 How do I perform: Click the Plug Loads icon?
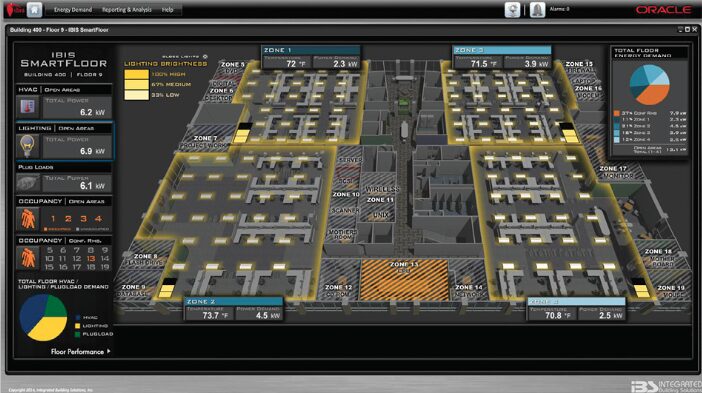[x=28, y=184]
